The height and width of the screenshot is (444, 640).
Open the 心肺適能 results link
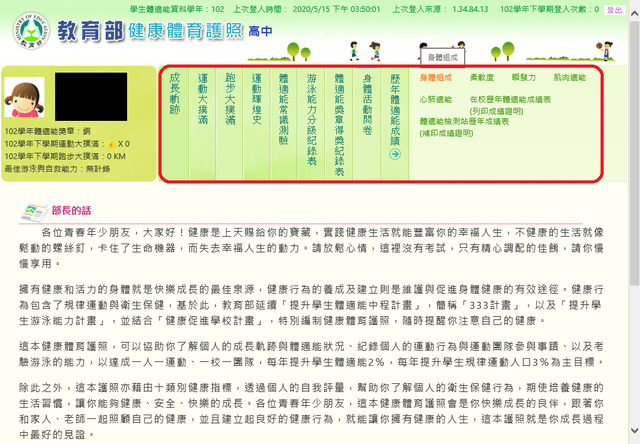click(436, 100)
